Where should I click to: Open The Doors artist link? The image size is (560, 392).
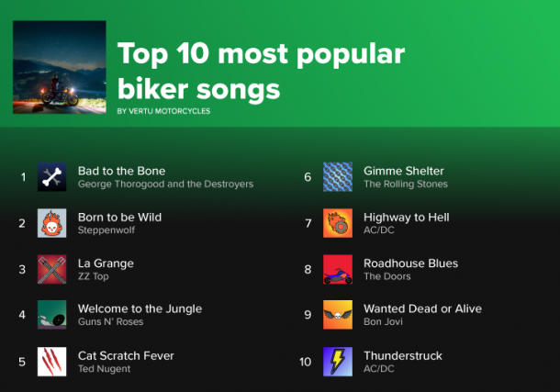pyautogui.click(x=386, y=276)
